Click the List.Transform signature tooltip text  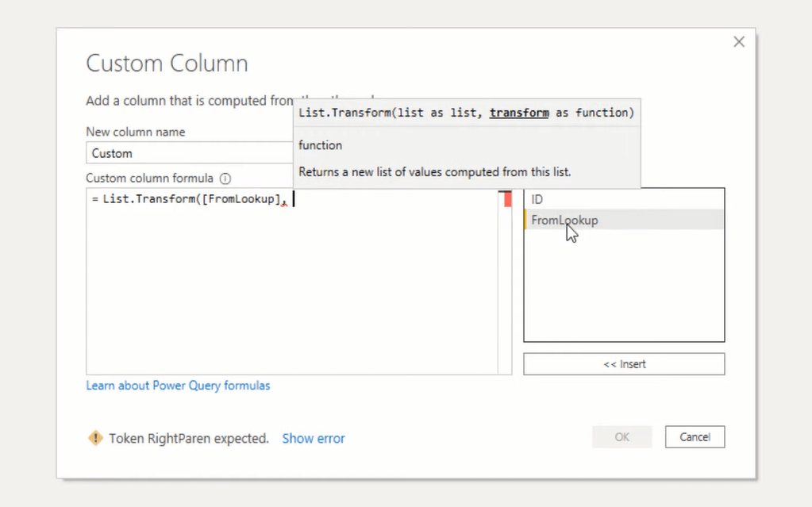(466, 113)
